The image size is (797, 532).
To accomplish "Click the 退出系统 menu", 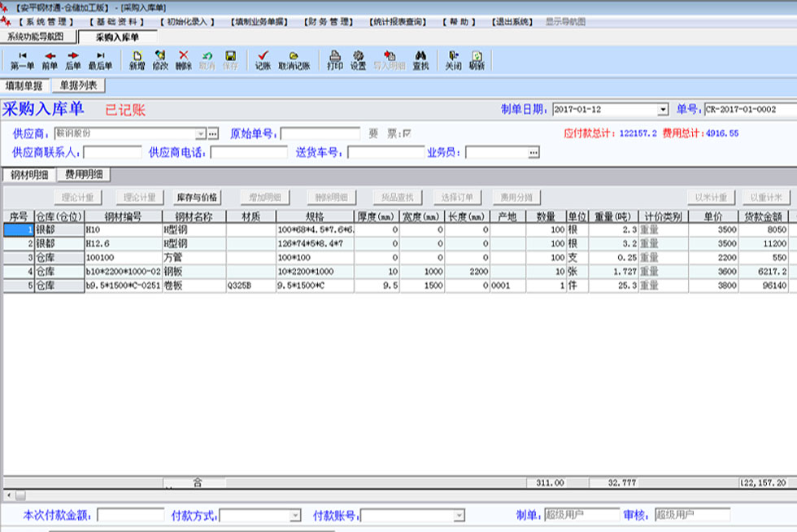I will click(512, 22).
